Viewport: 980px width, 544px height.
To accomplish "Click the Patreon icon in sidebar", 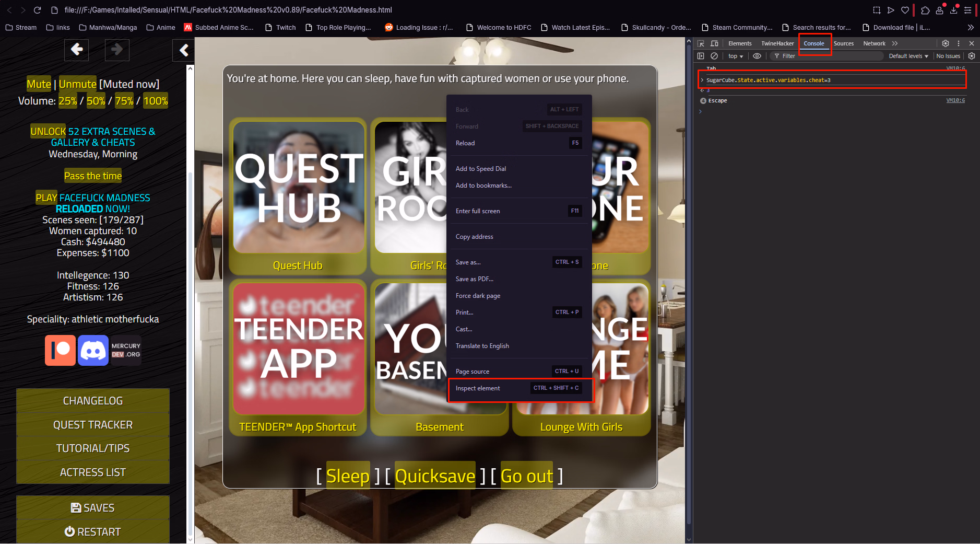I will [60, 350].
